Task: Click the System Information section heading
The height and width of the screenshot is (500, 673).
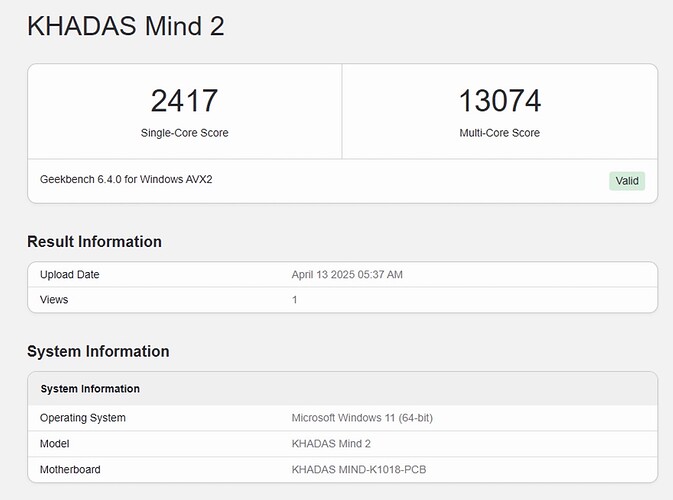Action: [x=98, y=351]
